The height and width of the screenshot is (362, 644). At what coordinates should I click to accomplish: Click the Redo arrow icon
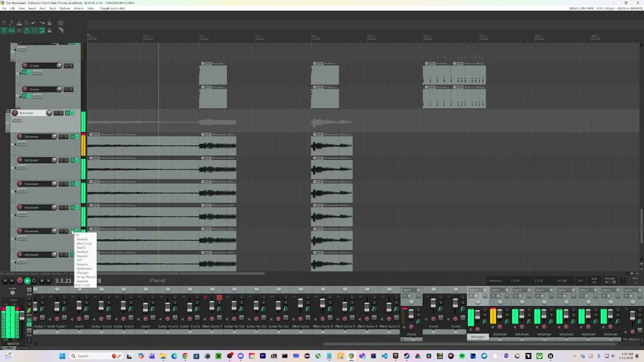42,23
